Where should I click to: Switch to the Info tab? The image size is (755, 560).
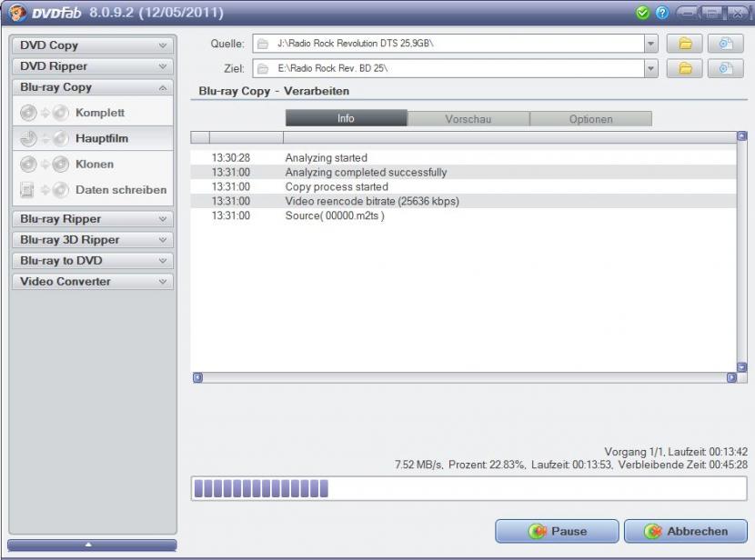click(x=347, y=118)
